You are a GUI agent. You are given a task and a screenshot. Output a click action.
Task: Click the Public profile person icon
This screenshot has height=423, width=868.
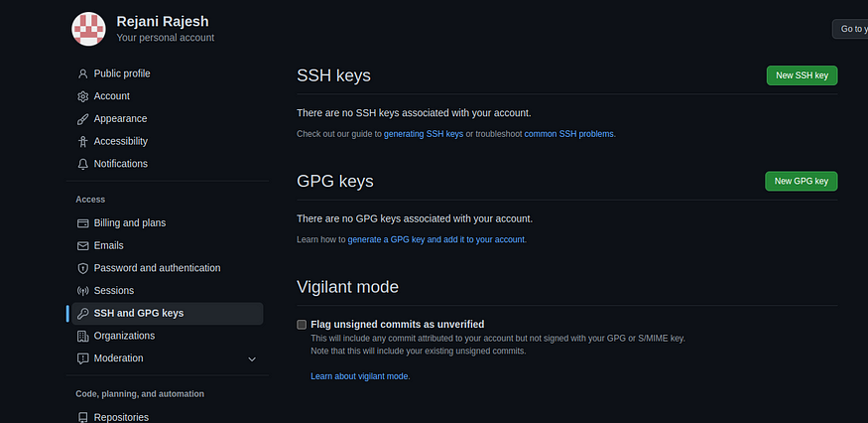(82, 73)
